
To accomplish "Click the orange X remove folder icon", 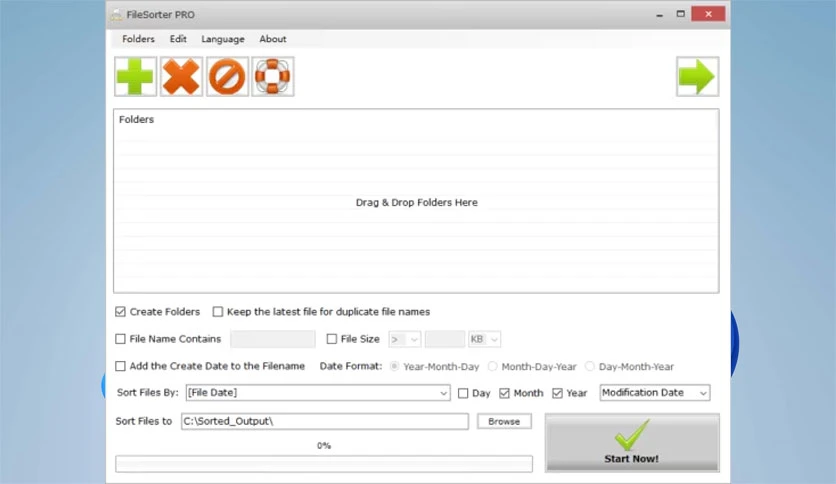I will pyautogui.click(x=181, y=77).
